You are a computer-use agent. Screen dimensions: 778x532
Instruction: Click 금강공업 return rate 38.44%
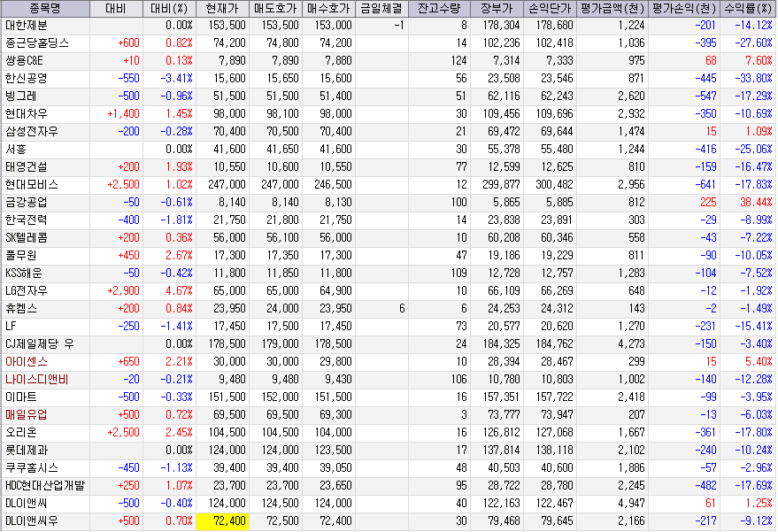pyautogui.click(x=756, y=203)
